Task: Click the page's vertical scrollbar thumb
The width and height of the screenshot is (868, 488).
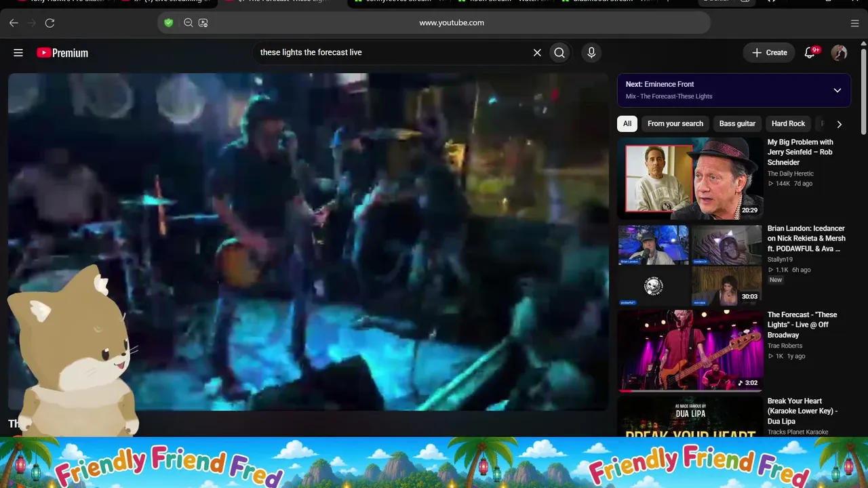Action: click(x=863, y=91)
